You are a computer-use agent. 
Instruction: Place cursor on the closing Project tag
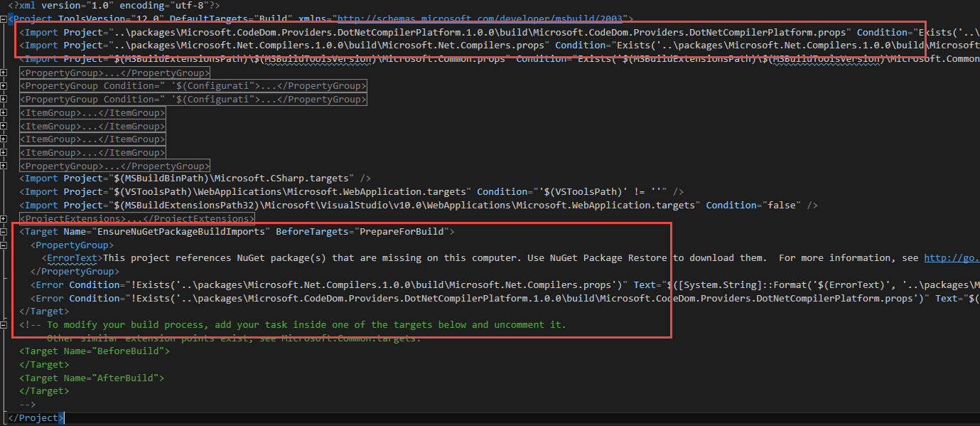pos(36,418)
